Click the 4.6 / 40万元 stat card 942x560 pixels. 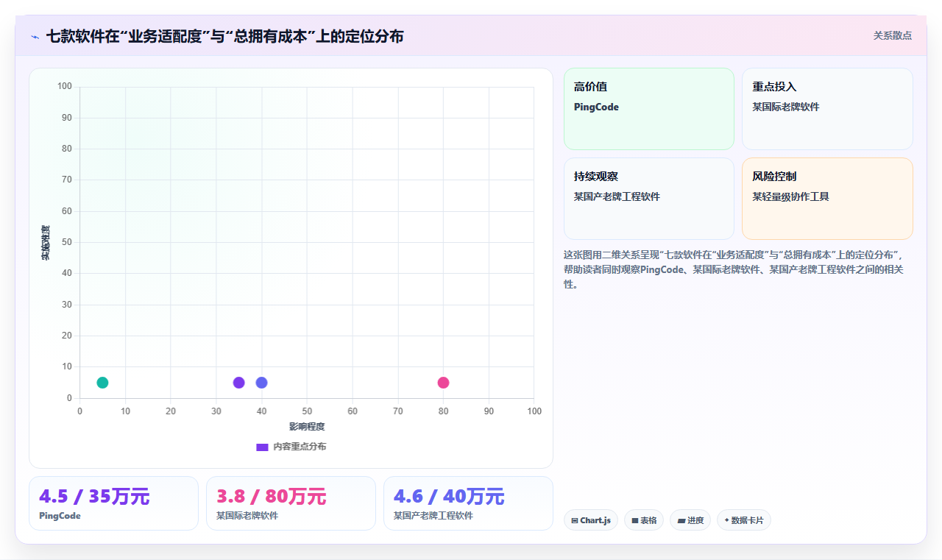(x=468, y=503)
